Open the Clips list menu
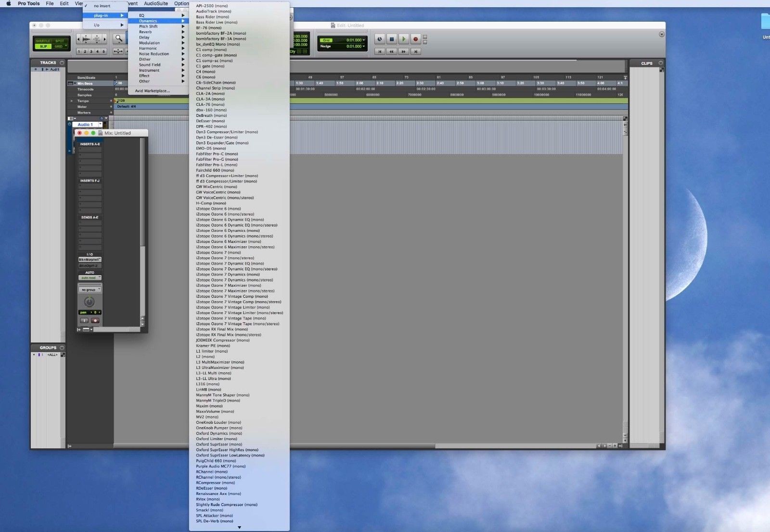Viewport: 770px width, 532px height. [661, 63]
